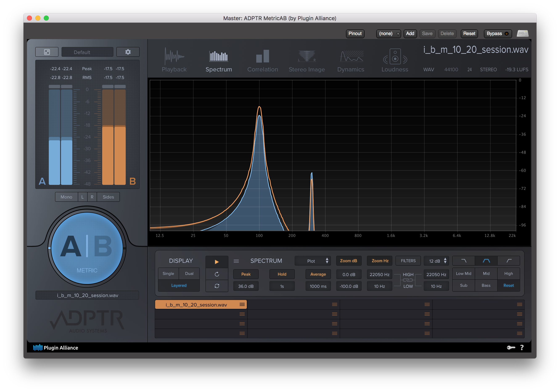Select the low-pass filter shape icon
The width and height of the screenshot is (560, 392).
(464, 261)
